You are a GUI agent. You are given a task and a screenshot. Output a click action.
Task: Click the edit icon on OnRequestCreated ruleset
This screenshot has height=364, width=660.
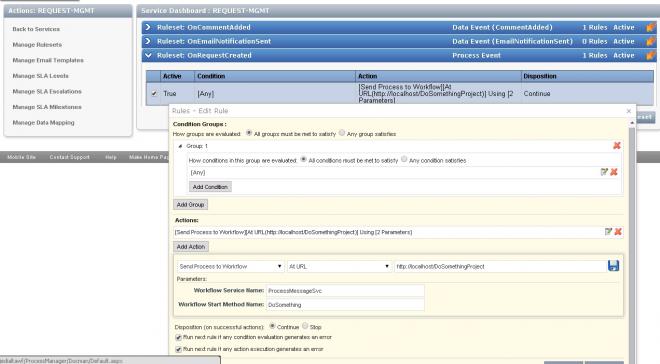click(651, 55)
